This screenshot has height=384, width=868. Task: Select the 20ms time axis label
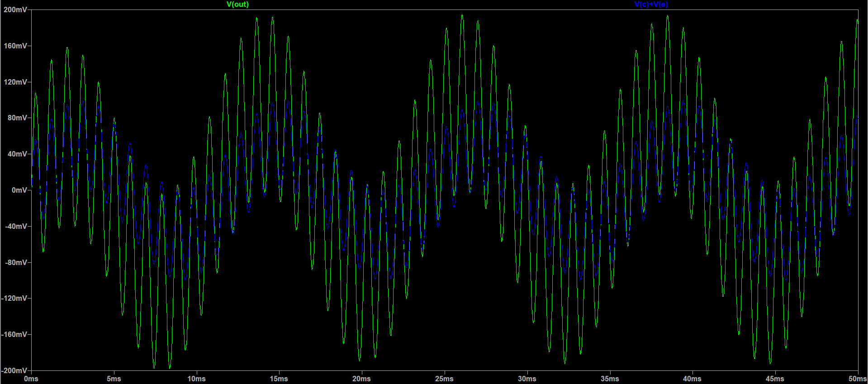coord(361,379)
